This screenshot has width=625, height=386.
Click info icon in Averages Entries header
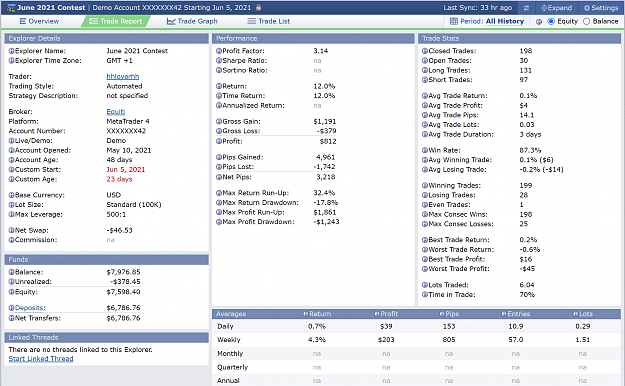[x=504, y=314]
